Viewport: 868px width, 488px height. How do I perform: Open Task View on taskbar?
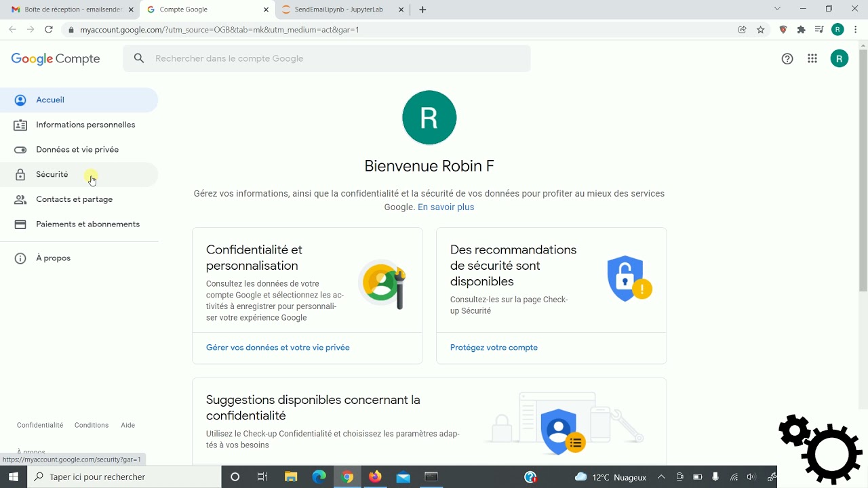262,477
